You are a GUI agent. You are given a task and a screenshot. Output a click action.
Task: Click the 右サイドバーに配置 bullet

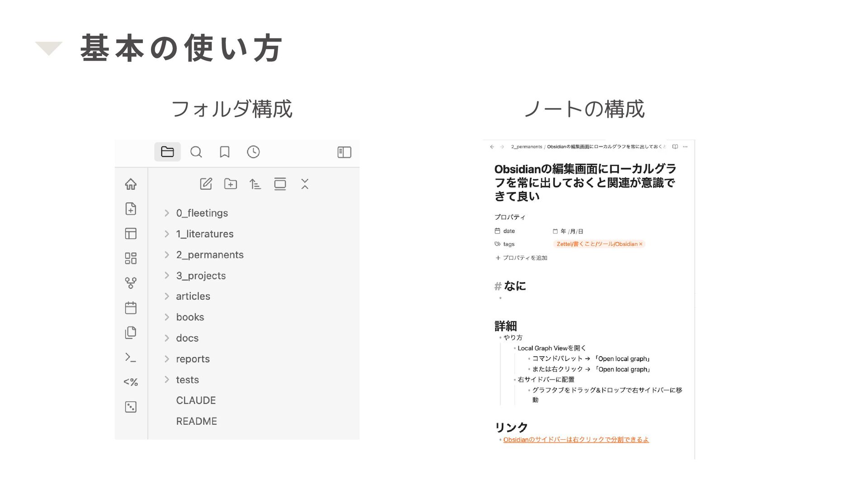point(546,380)
